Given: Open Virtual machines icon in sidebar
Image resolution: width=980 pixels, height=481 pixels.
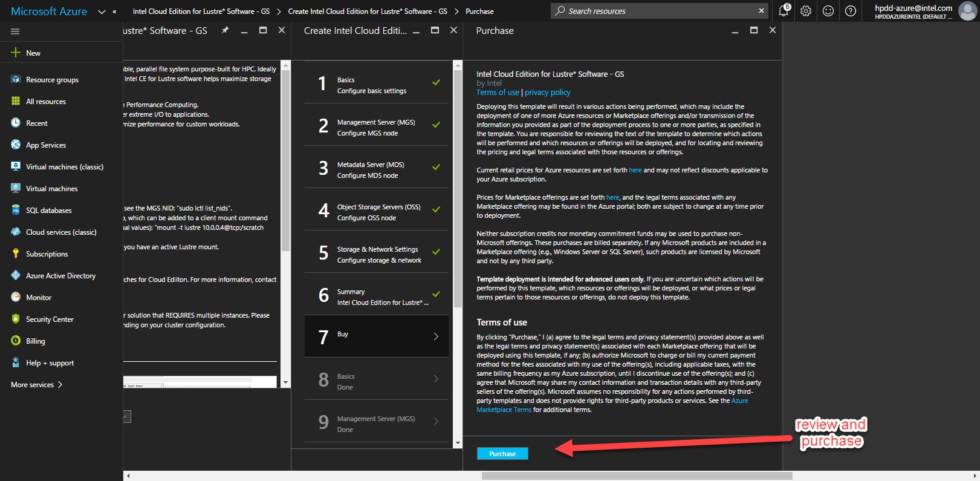Looking at the screenshot, I should [16, 188].
